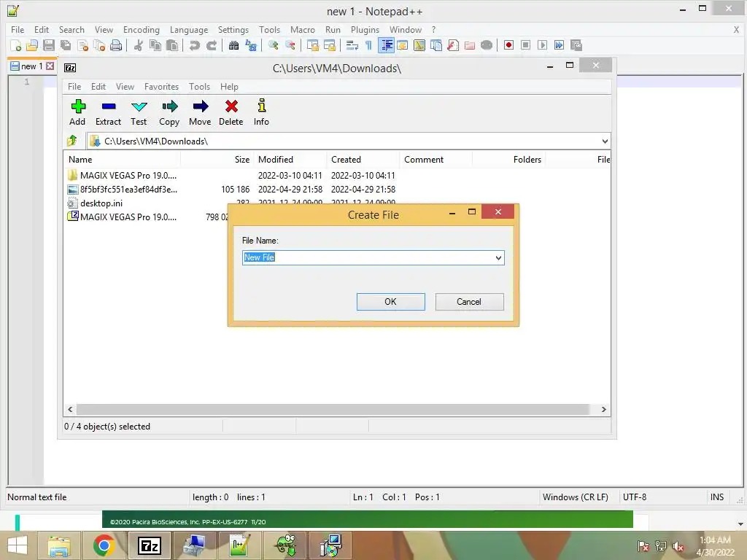Open the Notepad++ Encoding menu

click(x=141, y=29)
